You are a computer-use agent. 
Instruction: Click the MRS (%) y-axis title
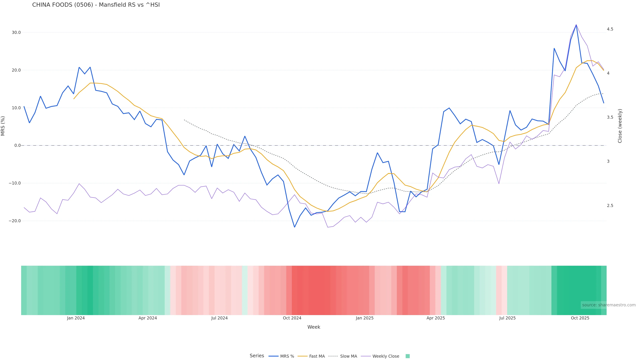click(3, 126)
